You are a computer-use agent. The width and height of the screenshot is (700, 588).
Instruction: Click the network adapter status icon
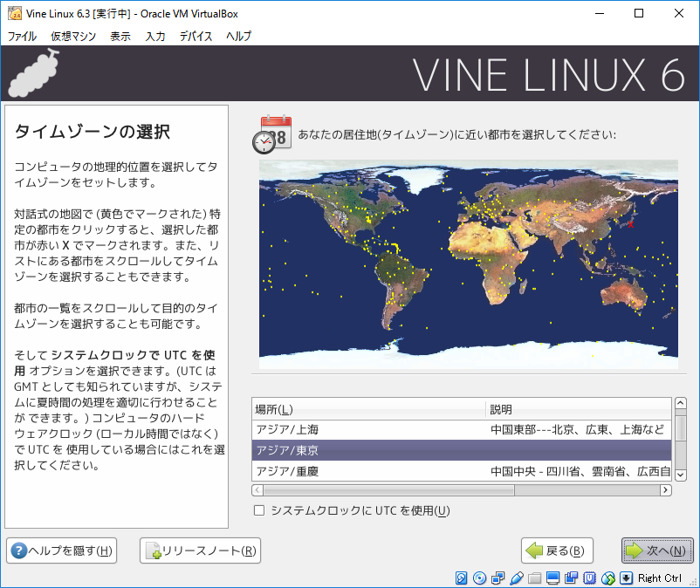click(498, 578)
